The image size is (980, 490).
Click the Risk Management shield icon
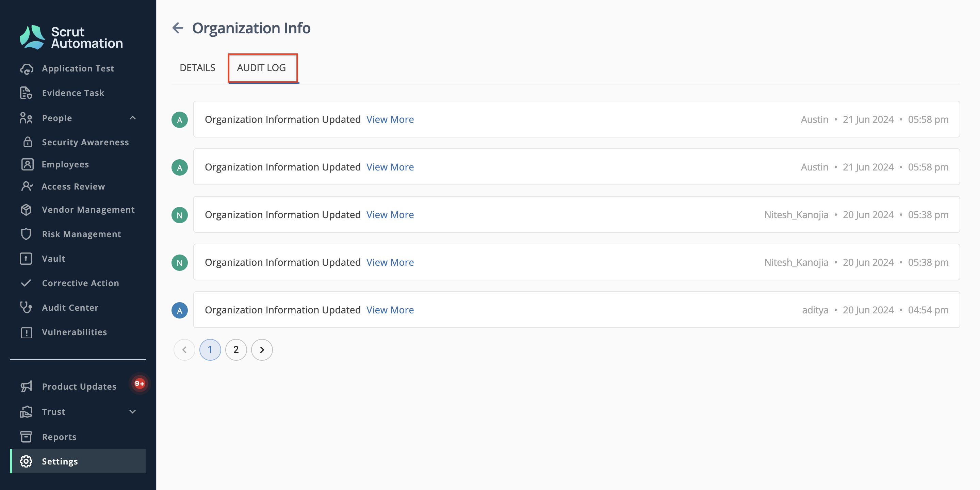coord(26,234)
